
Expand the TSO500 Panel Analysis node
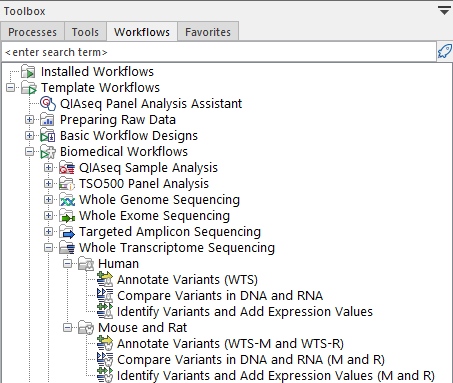(x=48, y=184)
